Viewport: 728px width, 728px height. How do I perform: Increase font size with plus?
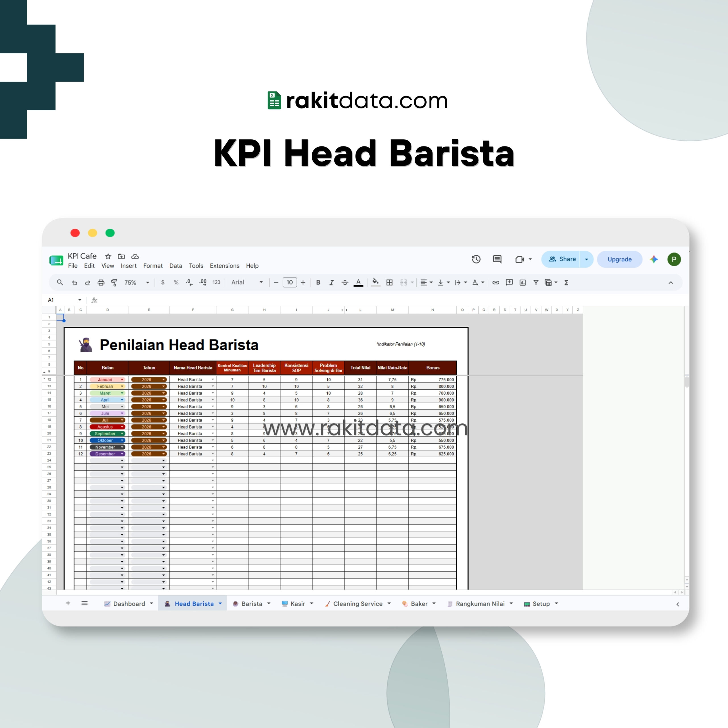coord(303,283)
